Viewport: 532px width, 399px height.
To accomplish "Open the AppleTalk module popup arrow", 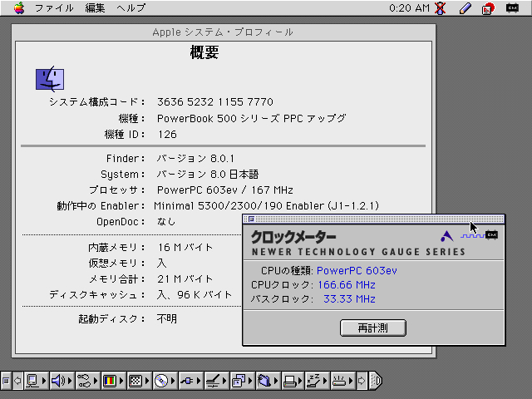I will 44,381.
